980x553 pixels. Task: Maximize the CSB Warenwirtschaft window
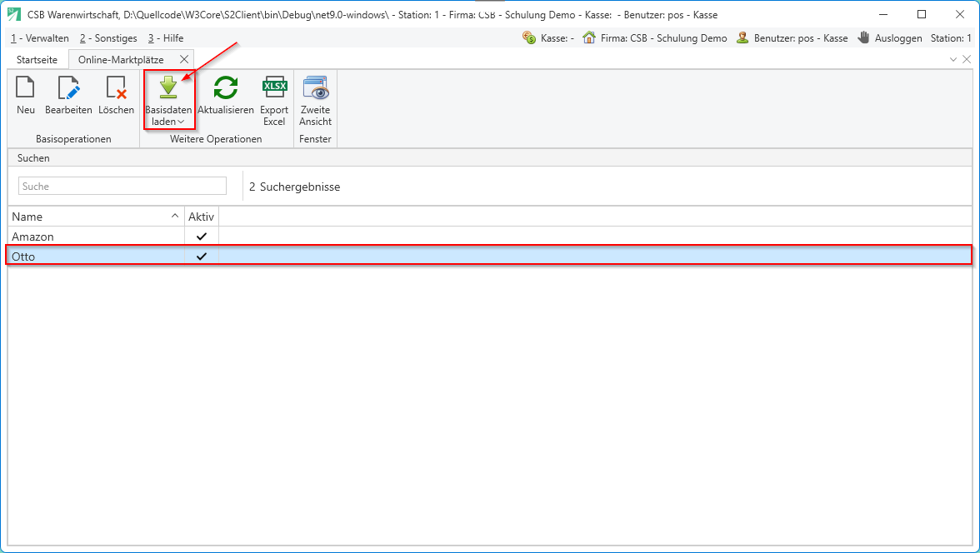[x=922, y=14]
